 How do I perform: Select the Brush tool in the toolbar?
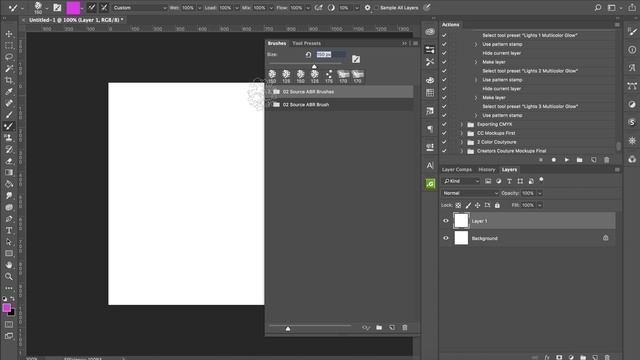pos(9,115)
